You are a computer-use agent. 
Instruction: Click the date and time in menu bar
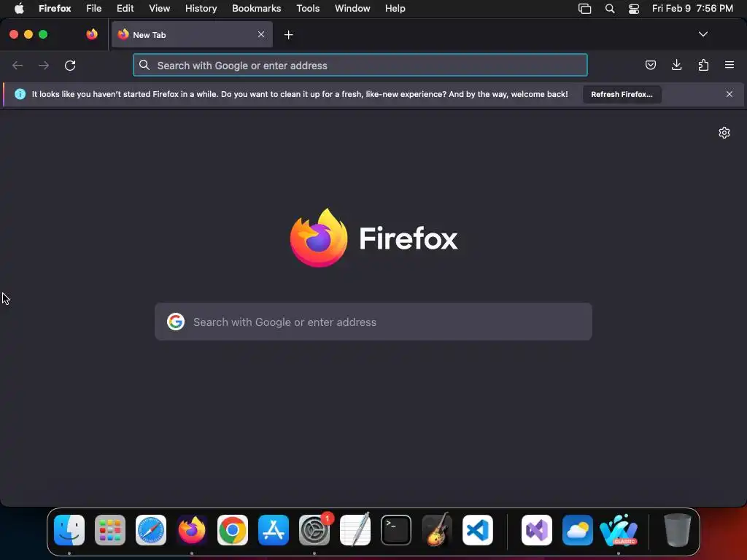[692, 9]
